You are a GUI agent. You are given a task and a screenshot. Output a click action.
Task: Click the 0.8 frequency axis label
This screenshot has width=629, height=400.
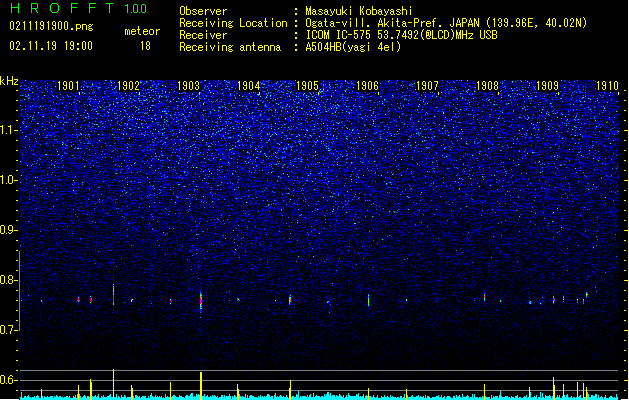point(9,280)
